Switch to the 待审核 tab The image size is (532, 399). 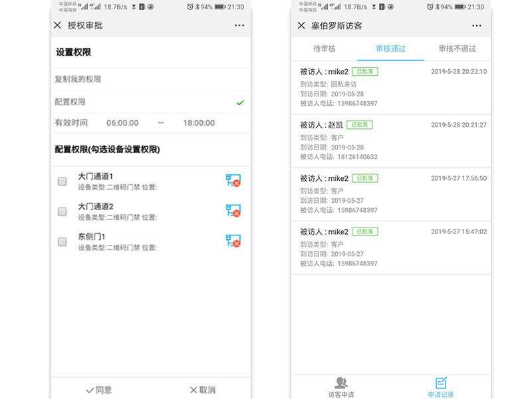pyautogui.click(x=325, y=49)
